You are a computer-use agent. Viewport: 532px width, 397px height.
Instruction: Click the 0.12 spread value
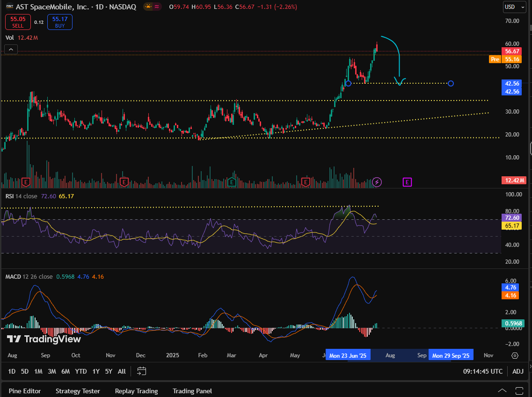click(x=39, y=22)
